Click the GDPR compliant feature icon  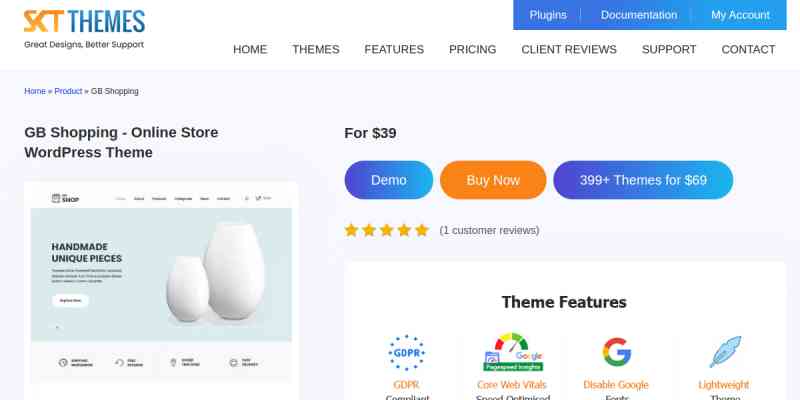tap(406, 353)
